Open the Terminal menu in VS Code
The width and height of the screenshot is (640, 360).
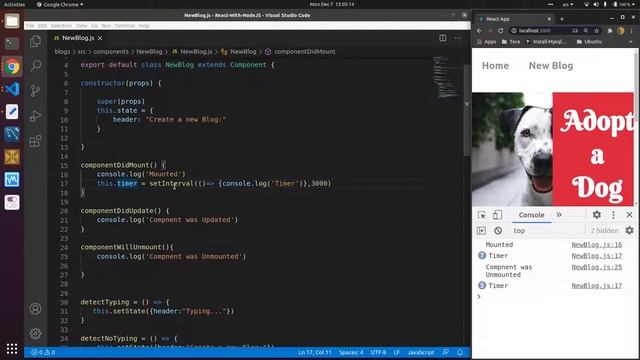[x=124, y=25]
